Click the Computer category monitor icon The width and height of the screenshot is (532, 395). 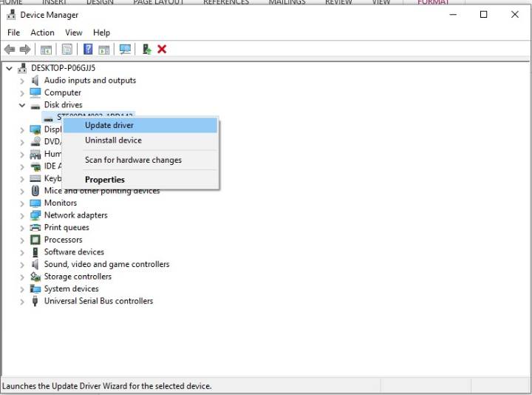(35, 92)
